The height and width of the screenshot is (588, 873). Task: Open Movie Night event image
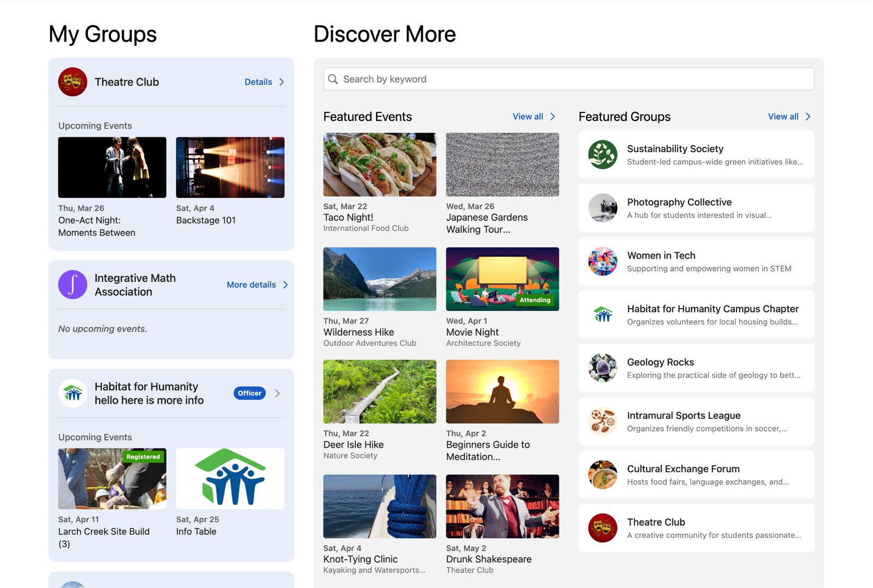pyautogui.click(x=503, y=279)
